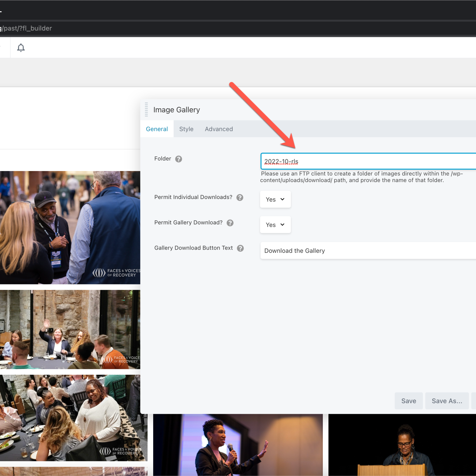Image resolution: width=476 pixels, height=476 pixels.
Task: Click the Folder name input field
Action: click(x=368, y=162)
